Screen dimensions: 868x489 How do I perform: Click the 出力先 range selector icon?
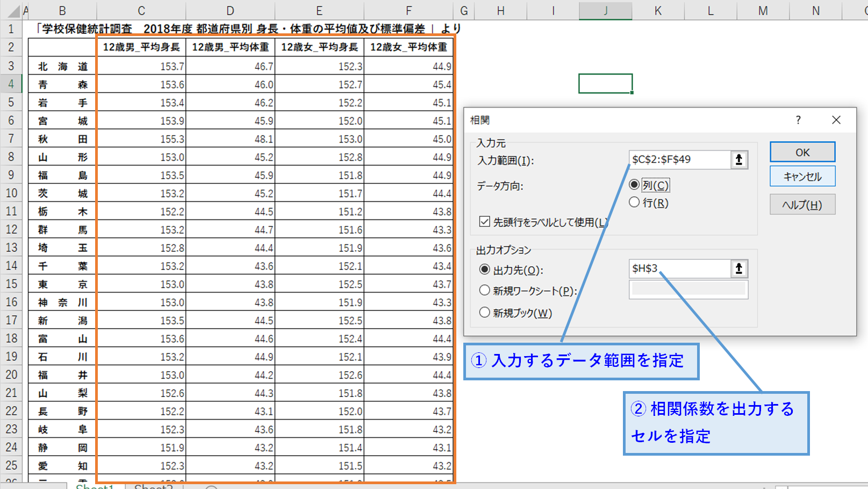click(x=739, y=268)
